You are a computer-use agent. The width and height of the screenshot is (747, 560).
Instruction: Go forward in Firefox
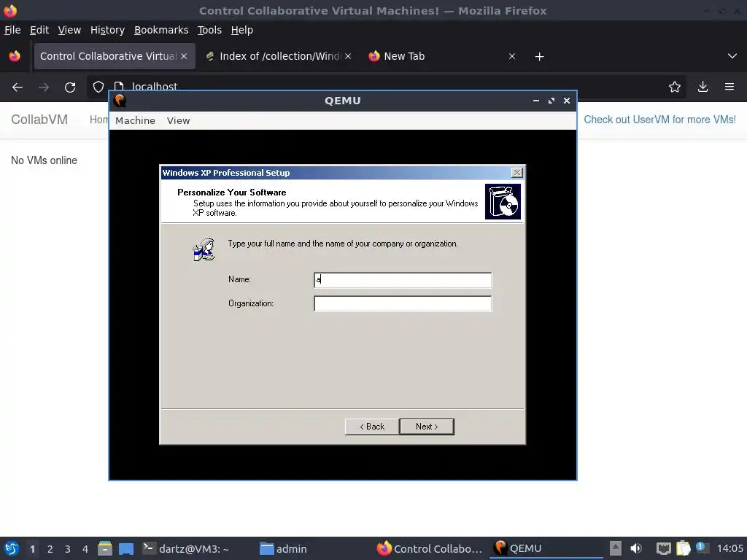[44, 87]
